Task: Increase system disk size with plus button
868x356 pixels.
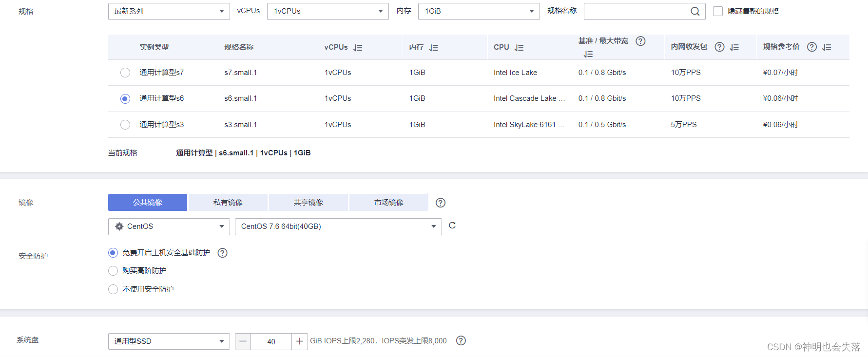Action: [300, 341]
